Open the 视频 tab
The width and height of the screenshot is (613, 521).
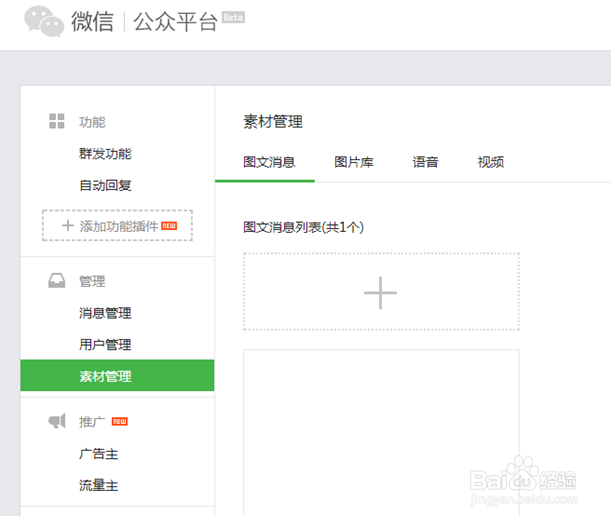coord(491,162)
